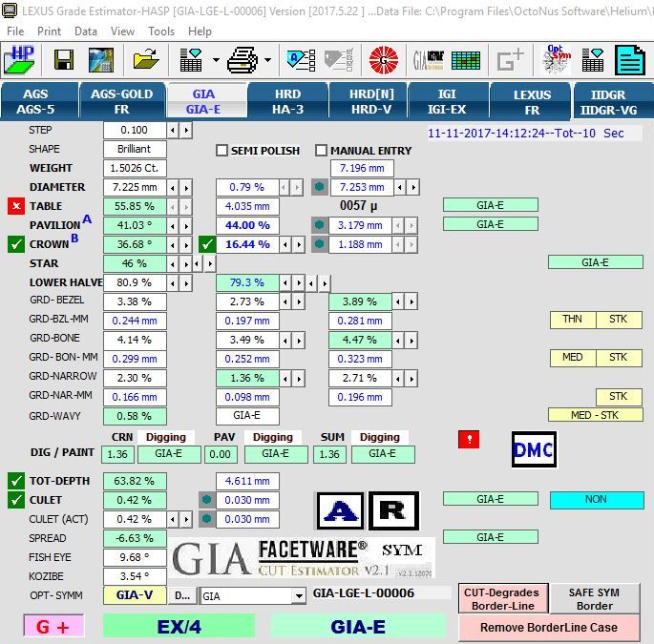The width and height of the screenshot is (654, 644).
Task: Click teal dot beside CULET 0.030 mm
Action: point(207,500)
